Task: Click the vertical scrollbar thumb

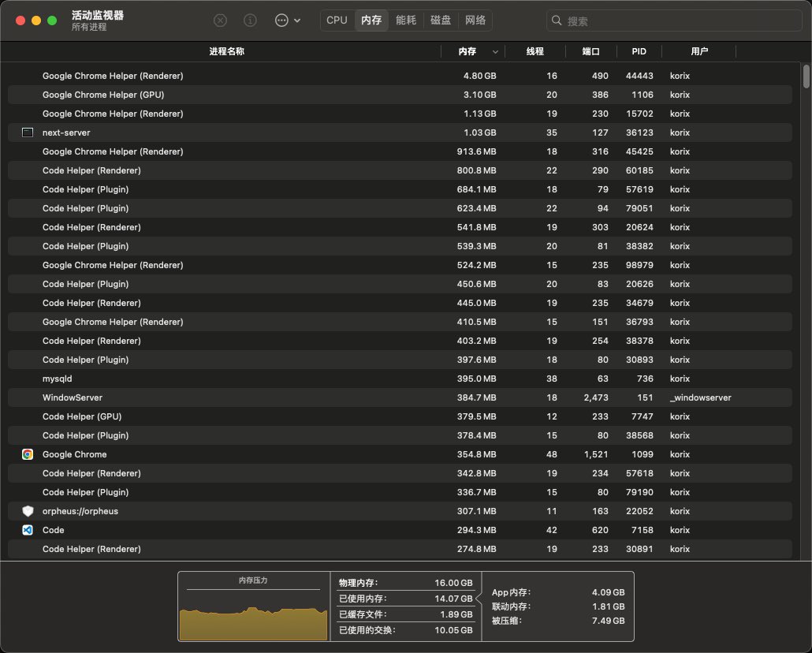Action: pyautogui.click(x=806, y=76)
